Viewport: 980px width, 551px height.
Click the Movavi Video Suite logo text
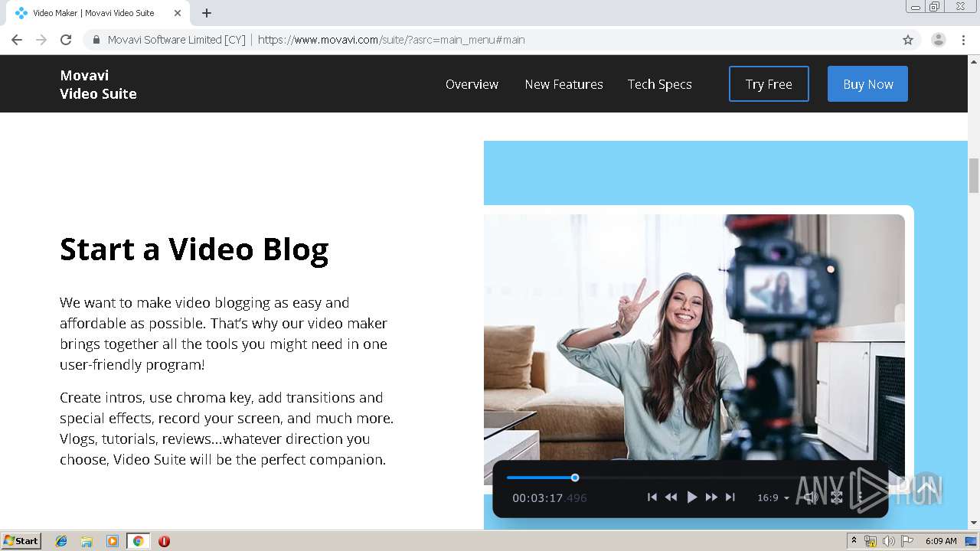[98, 84]
